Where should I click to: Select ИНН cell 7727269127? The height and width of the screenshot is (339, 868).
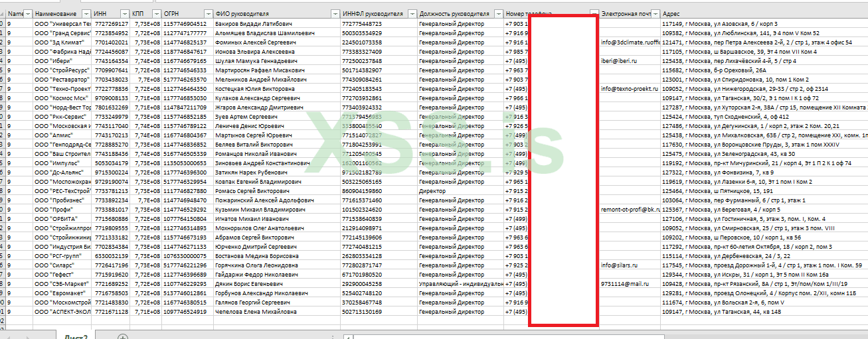[x=112, y=23]
